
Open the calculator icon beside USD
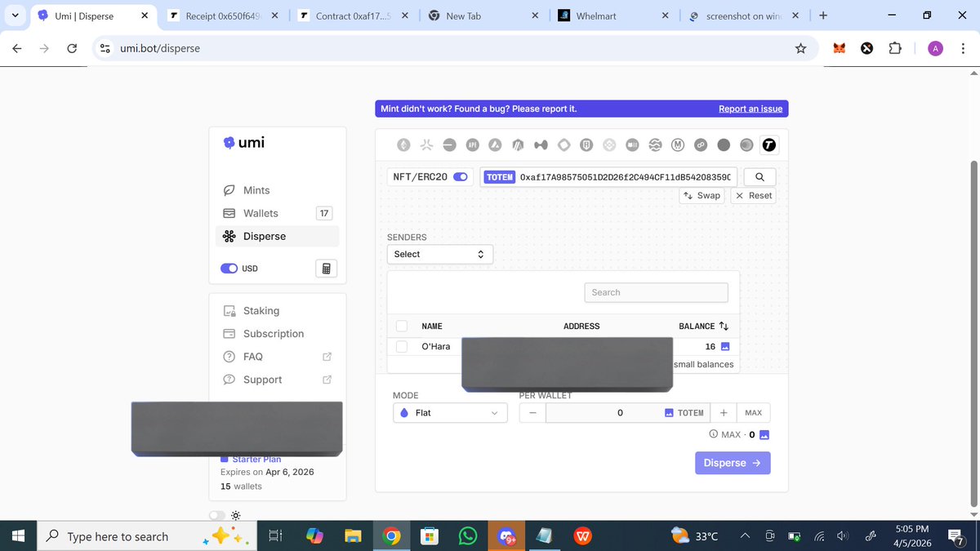pos(326,269)
